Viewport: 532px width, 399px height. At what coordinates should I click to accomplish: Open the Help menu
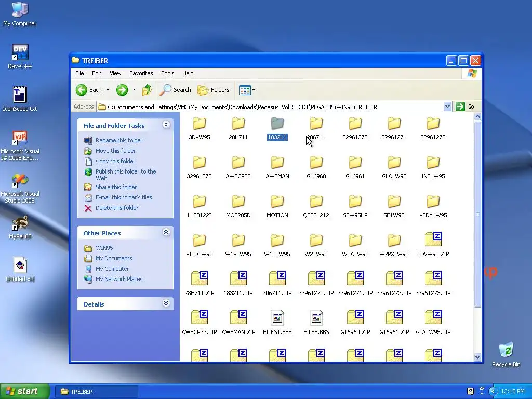pos(188,73)
